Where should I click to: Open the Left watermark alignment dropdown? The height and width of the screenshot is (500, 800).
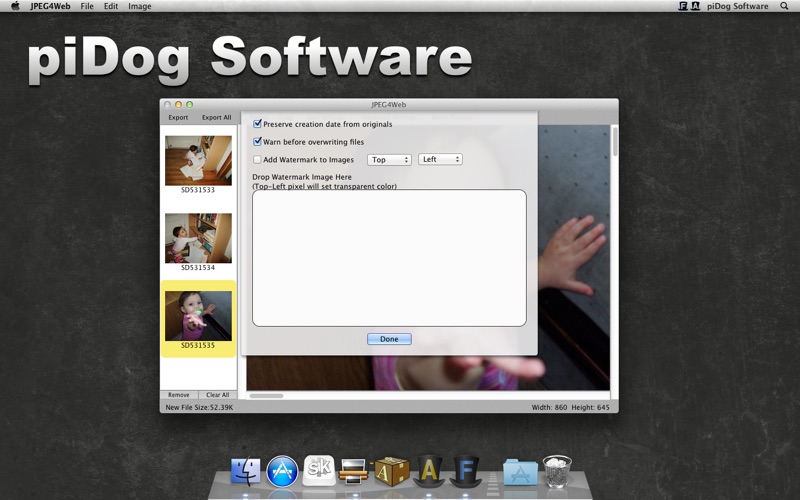440,159
